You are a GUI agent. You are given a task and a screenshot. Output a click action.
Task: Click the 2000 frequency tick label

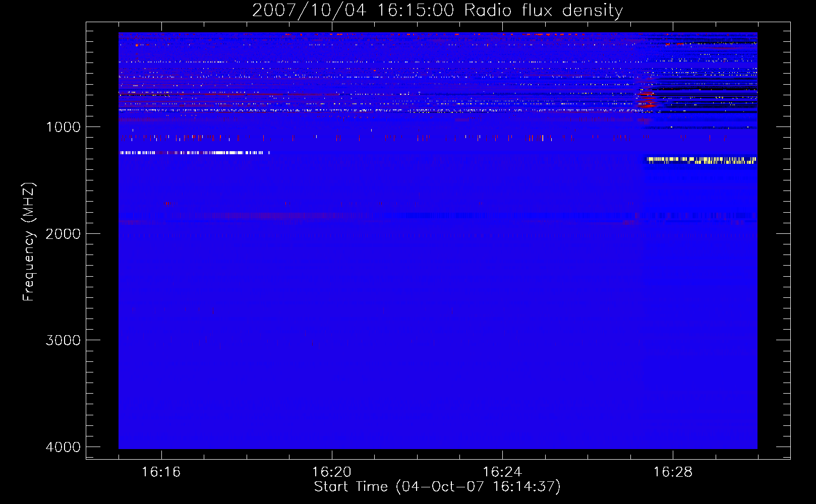[63, 234]
